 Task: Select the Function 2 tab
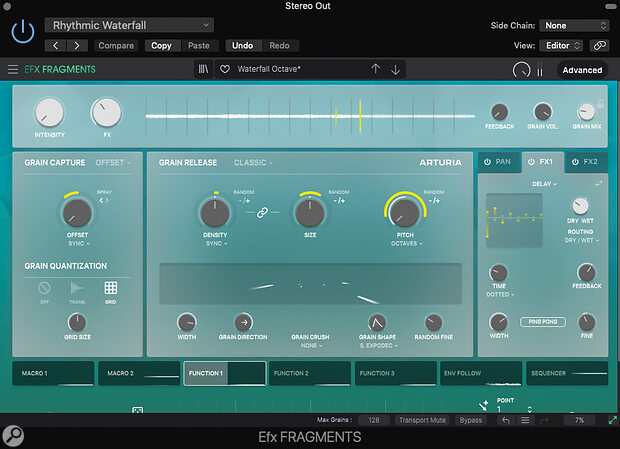[310, 374]
